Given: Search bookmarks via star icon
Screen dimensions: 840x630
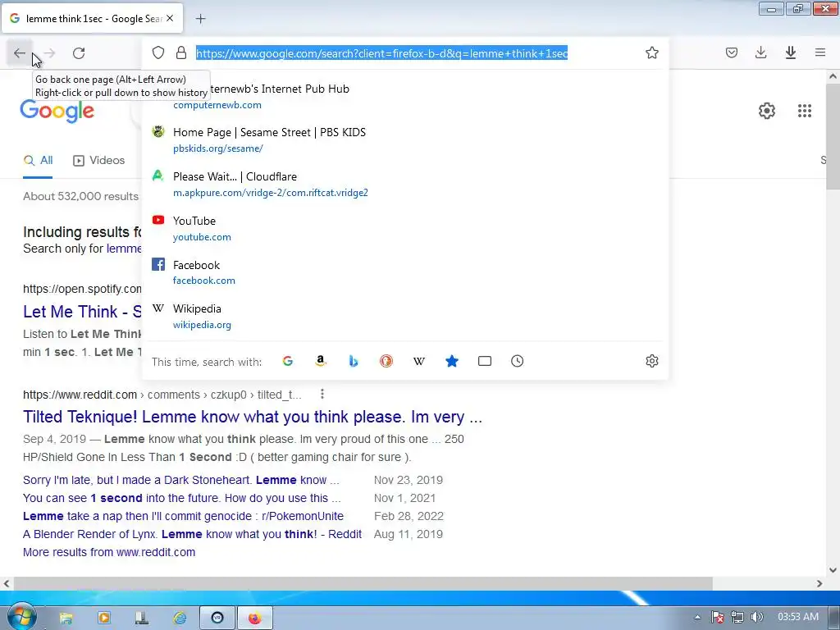Looking at the screenshot, I should [452, 361].
